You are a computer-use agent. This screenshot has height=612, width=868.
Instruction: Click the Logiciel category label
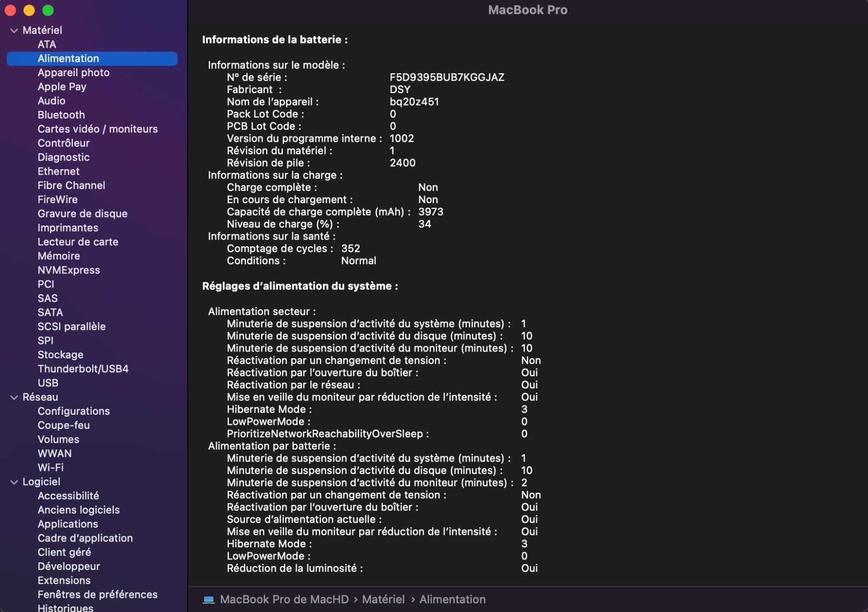coord(41,482)
